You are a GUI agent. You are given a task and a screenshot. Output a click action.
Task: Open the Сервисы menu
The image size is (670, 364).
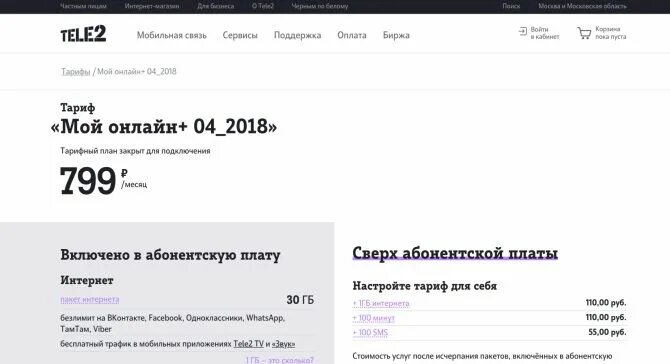(240, 35)
